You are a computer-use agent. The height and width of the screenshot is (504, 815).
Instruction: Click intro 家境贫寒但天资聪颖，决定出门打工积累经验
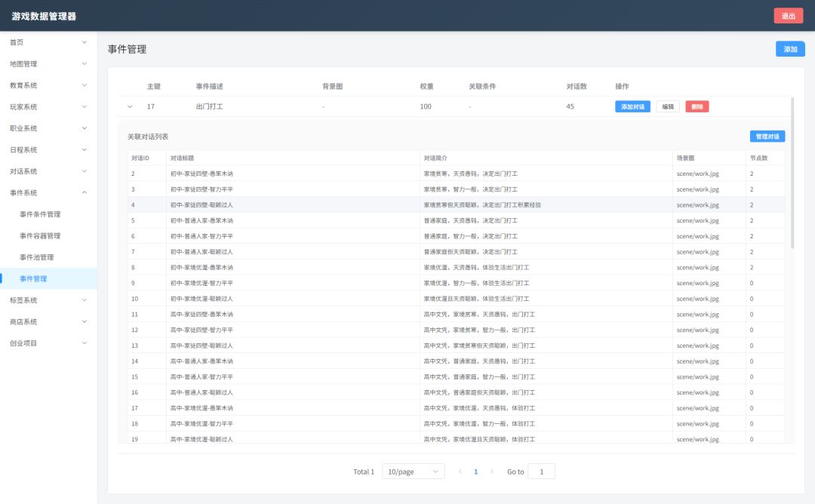click(x=482, y=204)
